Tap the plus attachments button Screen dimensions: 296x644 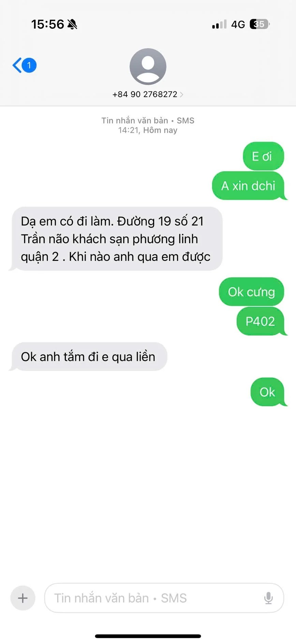click(23, 598)
